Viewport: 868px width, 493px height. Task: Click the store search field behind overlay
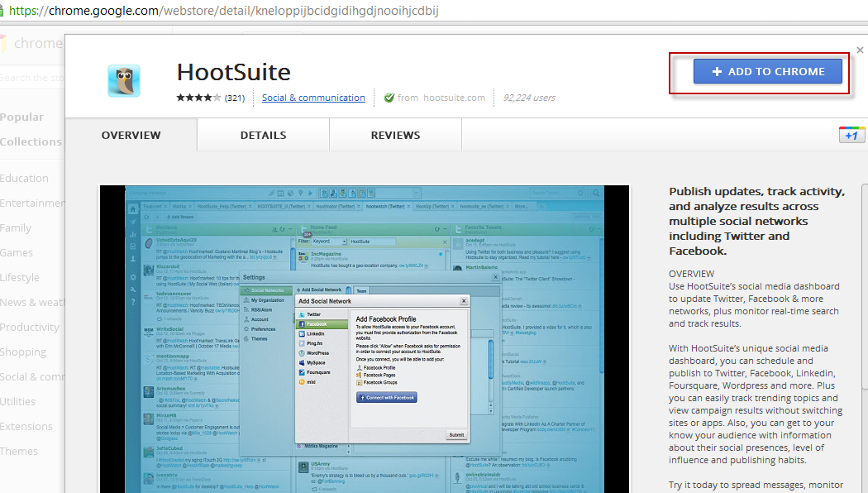coord(32,78)
